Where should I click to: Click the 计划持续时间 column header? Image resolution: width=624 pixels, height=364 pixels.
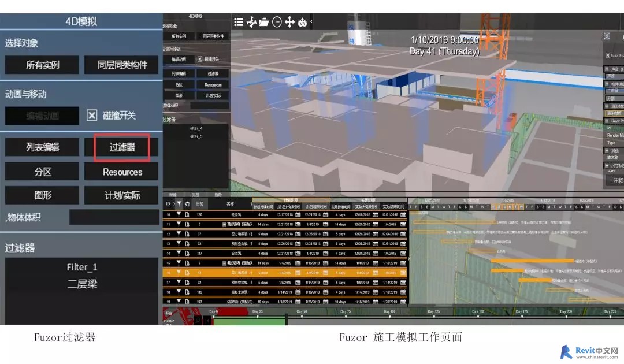[263, 206]
